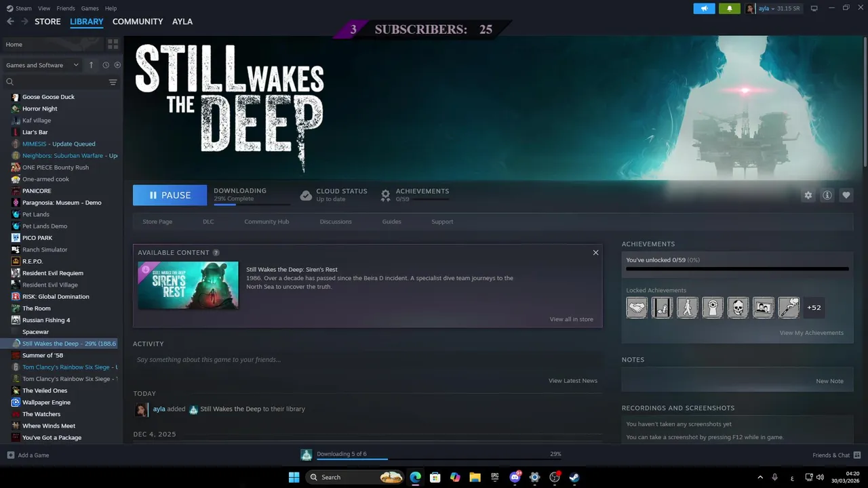
Task: Open Friends & Chat icon
Action: [857, 455]
